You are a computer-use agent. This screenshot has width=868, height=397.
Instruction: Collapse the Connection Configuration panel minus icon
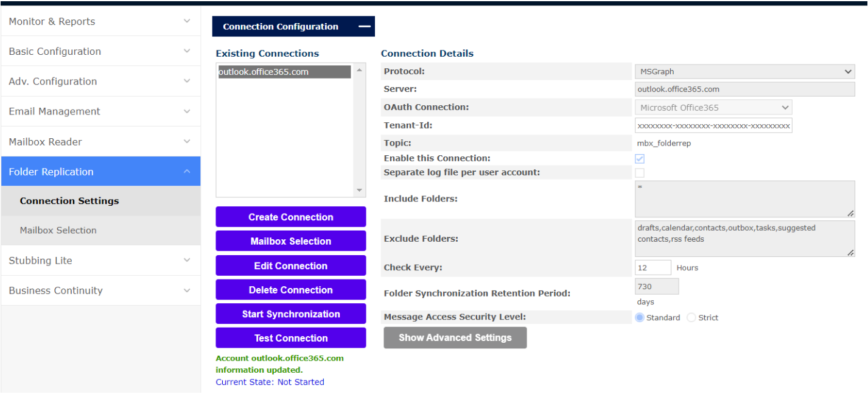point(364,26)
